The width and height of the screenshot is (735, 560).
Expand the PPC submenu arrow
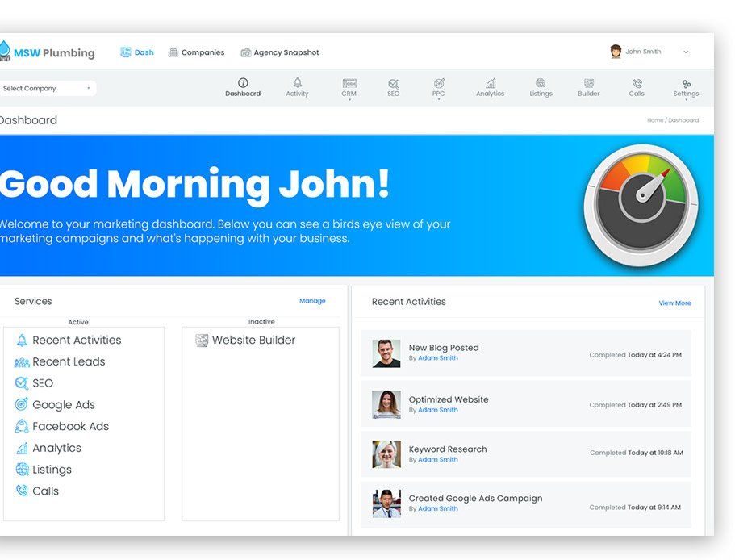coord(439,100)
